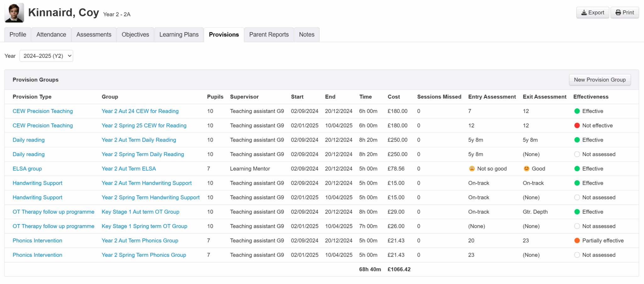Click the Print printer icon

coord(618,13)
